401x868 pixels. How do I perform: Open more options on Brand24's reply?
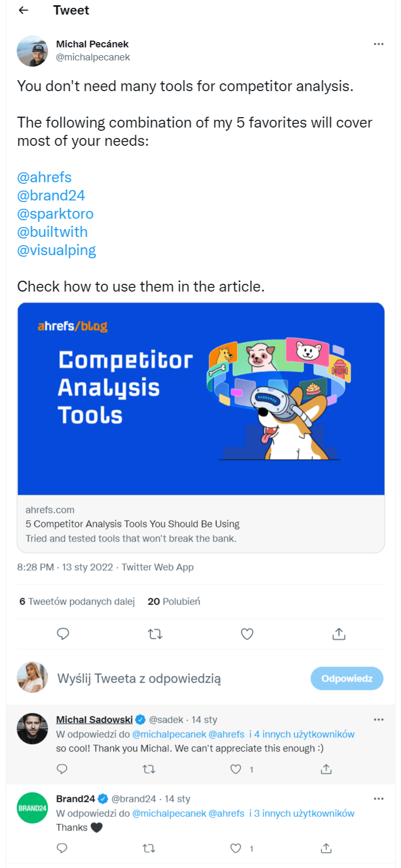[x=378, y=799]
